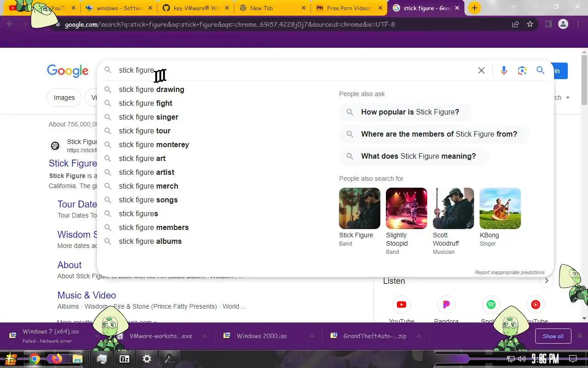Viewport: 588px width, 368px height.
Task: Pick suggestion stick figure albums
Action: 150,241
